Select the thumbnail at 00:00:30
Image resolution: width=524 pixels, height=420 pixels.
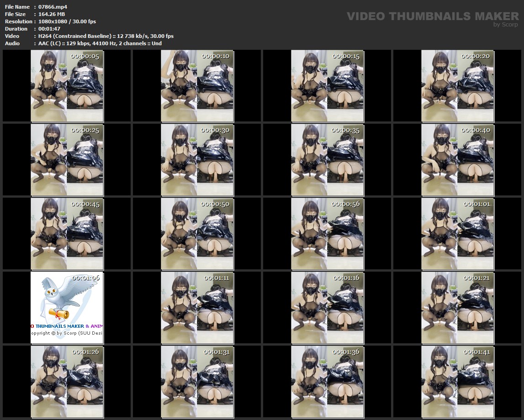[x=197, y=160]
